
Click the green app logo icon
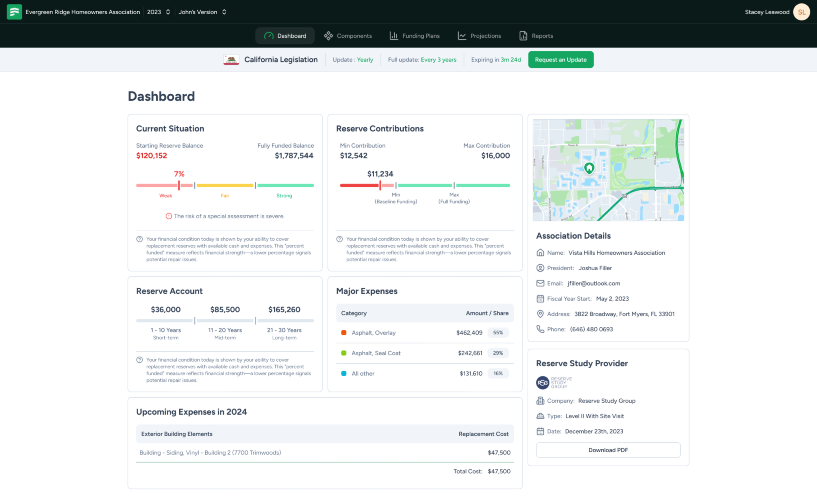coord(14,12)
